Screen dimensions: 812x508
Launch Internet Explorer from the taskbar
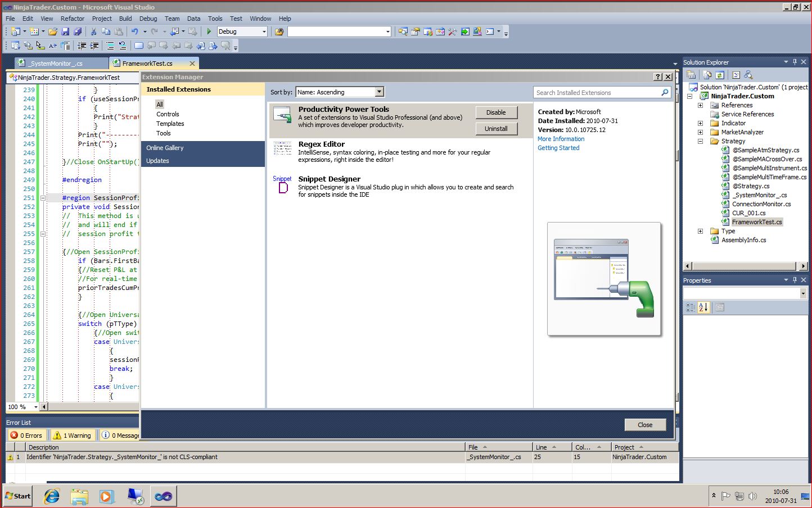coord(52,496)
